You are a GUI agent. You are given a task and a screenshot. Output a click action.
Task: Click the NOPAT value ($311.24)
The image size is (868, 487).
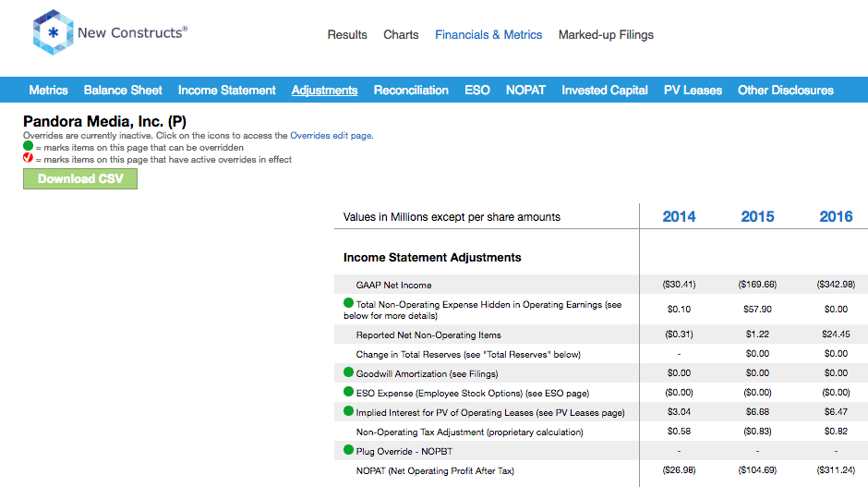(x=836, y=469)
